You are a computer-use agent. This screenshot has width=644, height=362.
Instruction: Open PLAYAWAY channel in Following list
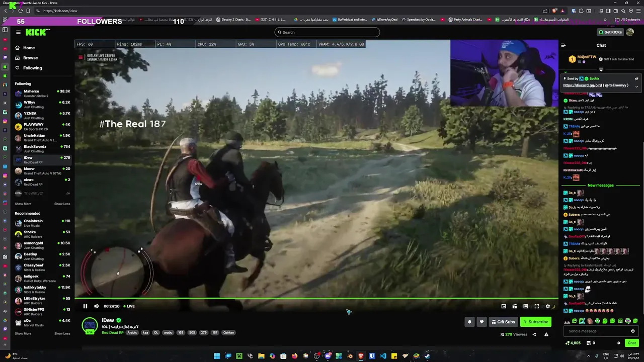coord(42,127)
